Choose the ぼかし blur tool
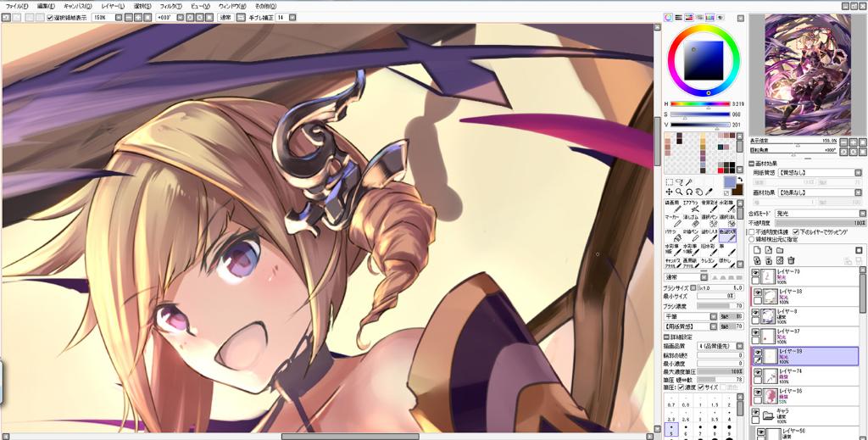This screenshot has height=440, width=868. pyautogui.click(x=727, y=265)
